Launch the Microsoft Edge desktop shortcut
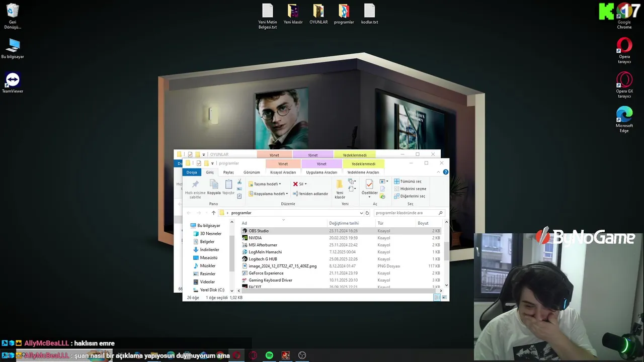Viewport: 644px width, 362px height. (x=624, y=120)
